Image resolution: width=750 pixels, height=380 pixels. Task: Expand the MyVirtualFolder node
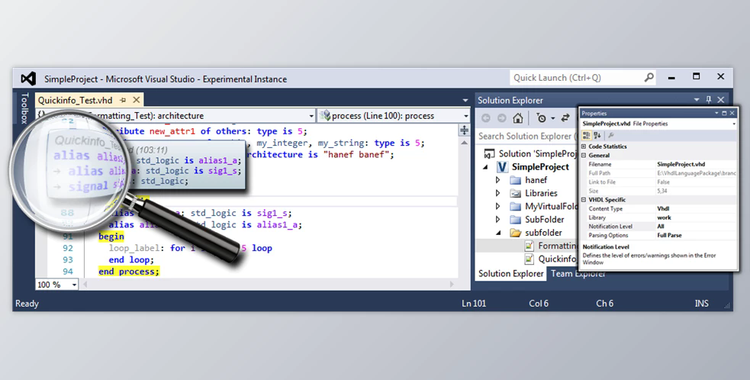[x=498, y=207]
